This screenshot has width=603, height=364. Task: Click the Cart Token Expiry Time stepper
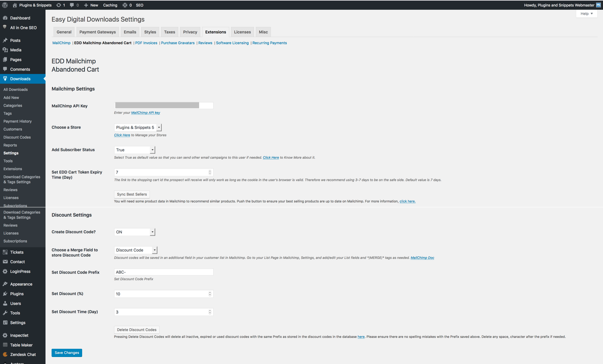210,172
